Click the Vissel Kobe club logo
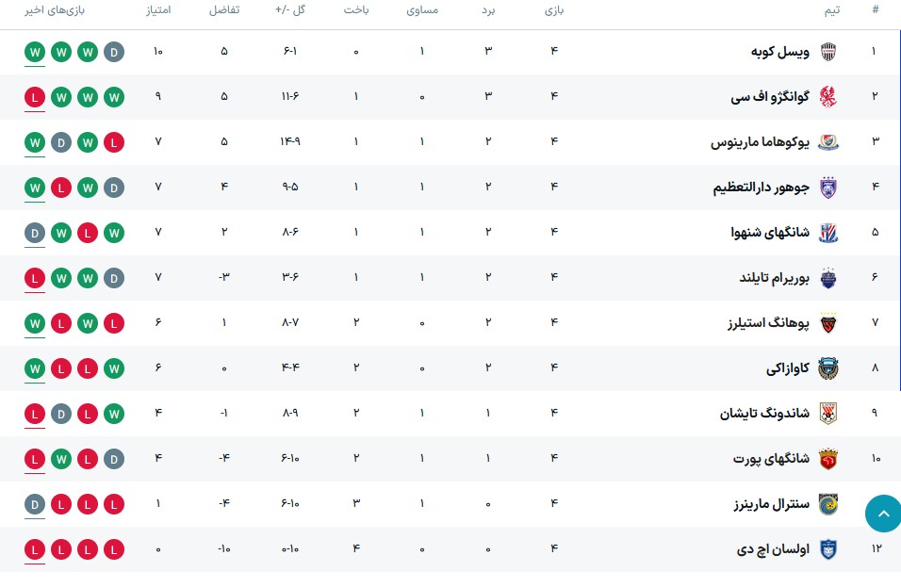The image size is (901, 588). [x=827, y=52]
